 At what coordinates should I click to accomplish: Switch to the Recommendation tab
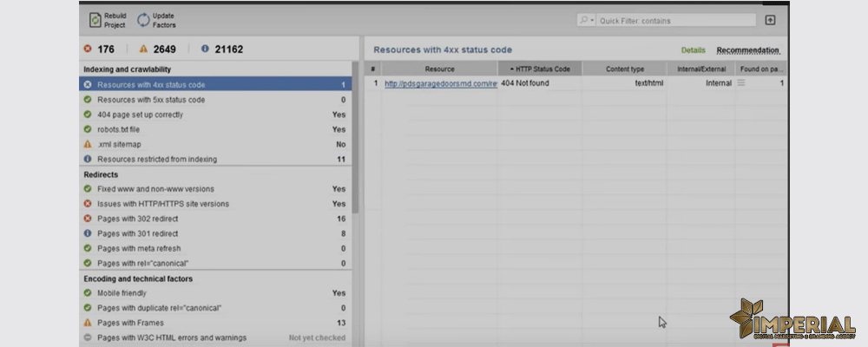tap(747, 50)
